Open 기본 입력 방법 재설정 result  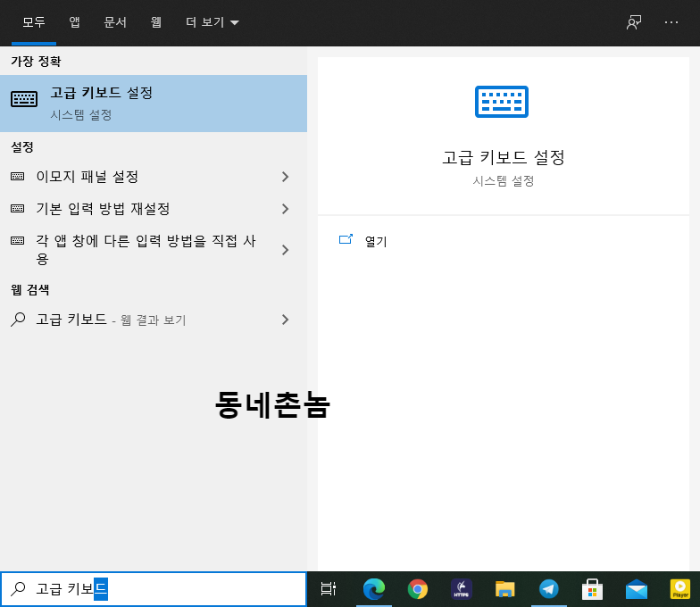154,209
